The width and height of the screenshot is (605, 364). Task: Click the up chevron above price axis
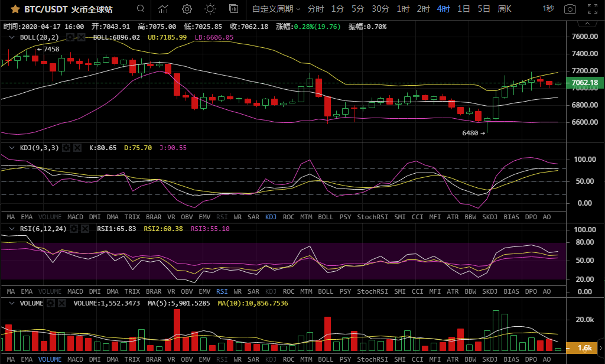coord(587,24)
